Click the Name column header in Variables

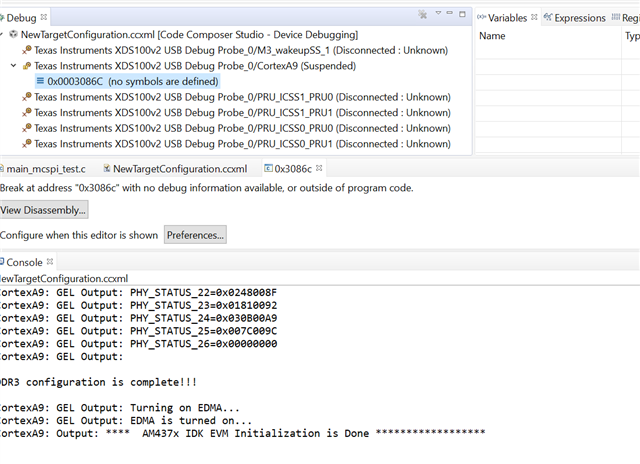492,36
